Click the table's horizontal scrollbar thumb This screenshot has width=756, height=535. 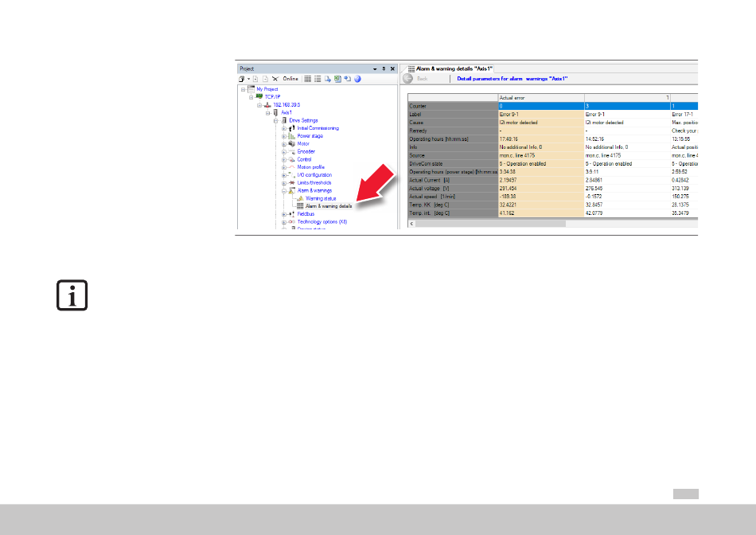click(491, 224)
